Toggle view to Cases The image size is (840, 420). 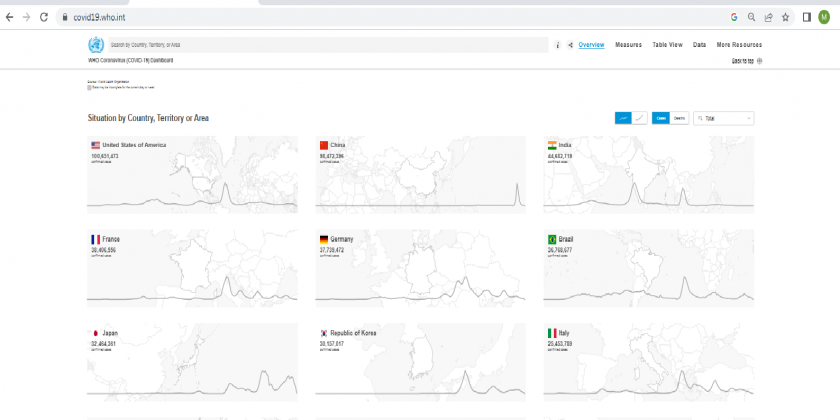pyautogui.click(x=661, y=118)
